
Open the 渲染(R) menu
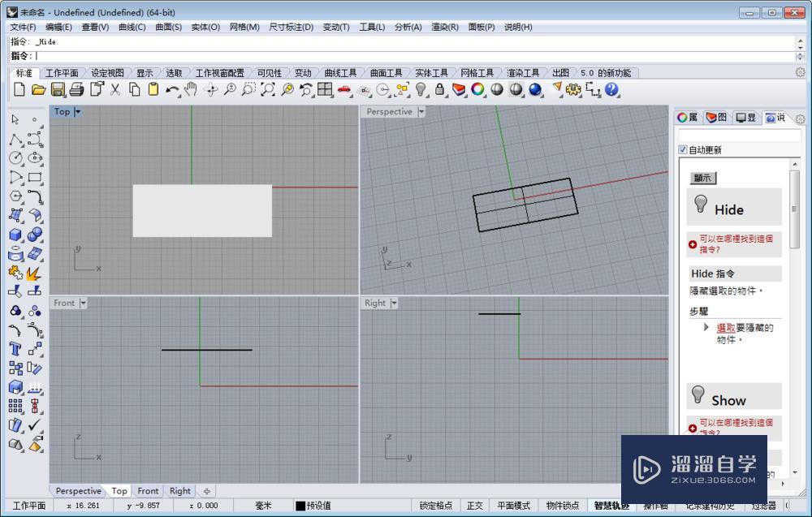point(445,27)
